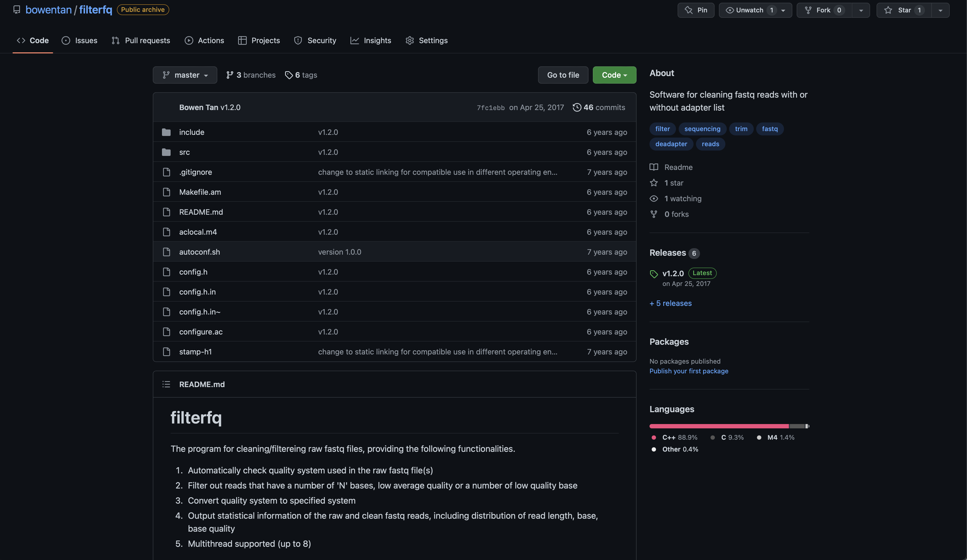Open the README.md file name in the list
967x560 pixels.
click(x=201, y=212)
